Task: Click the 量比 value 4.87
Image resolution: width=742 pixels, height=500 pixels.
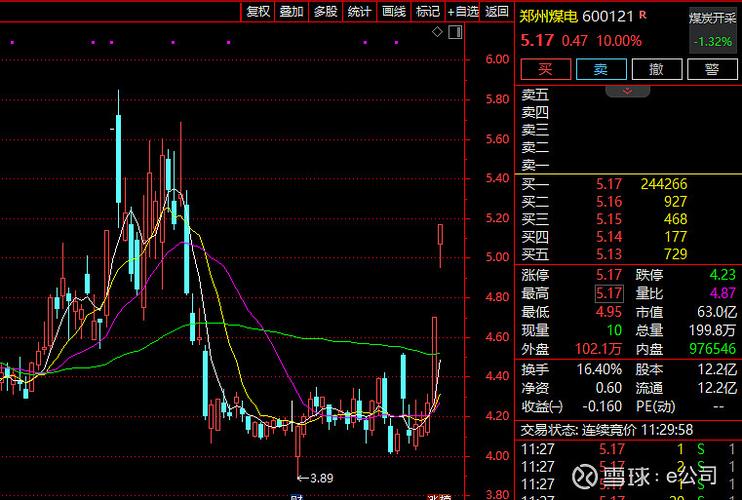Action: click(x=723, y=293)
